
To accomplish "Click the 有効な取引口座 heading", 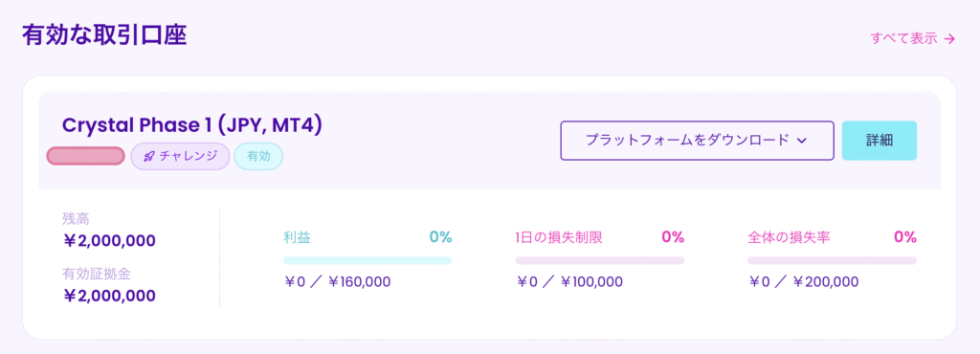I will coord(104,36).
